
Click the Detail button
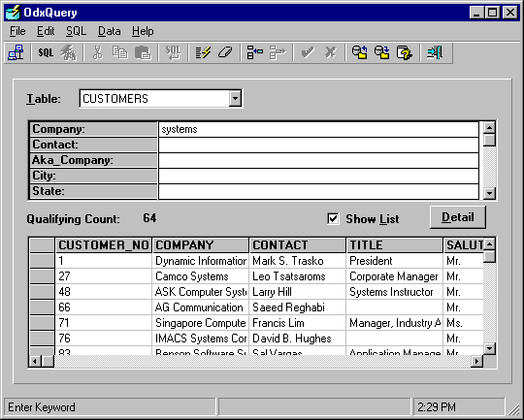(458, 217)
